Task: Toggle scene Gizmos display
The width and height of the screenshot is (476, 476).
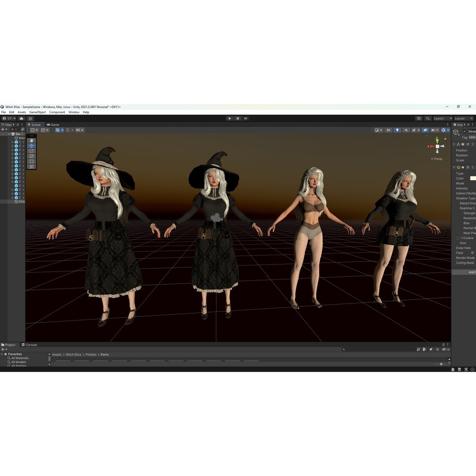Action: coord(443,130)
